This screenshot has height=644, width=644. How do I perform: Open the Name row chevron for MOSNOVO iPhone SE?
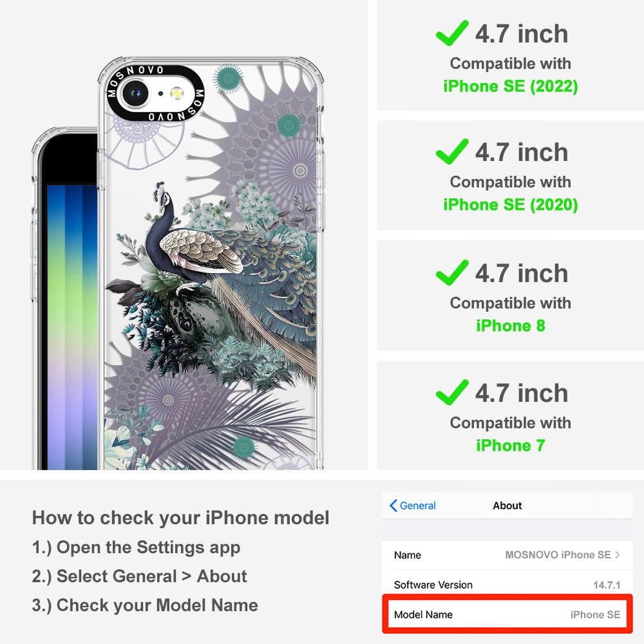[618, 555]
